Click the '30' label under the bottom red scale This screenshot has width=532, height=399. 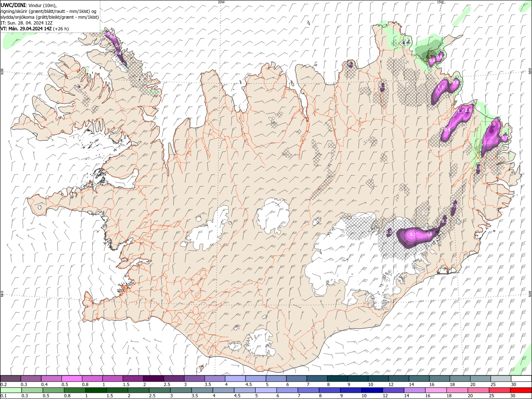512,396
